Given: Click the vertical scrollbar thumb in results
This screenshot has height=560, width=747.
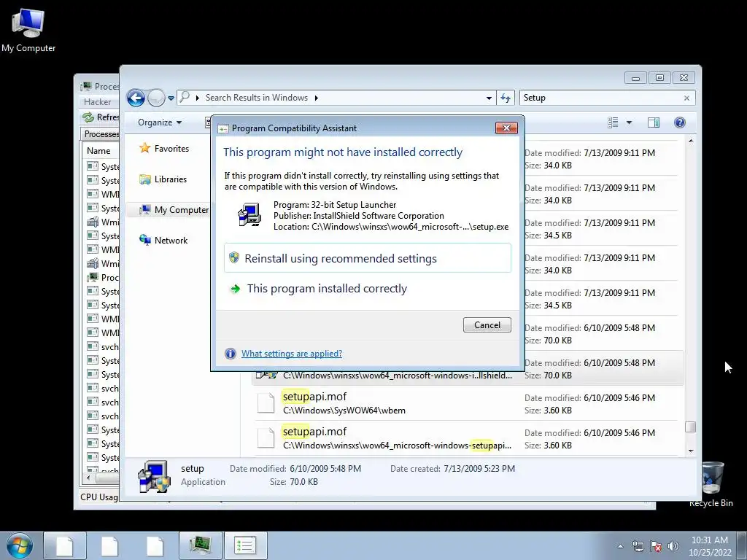Looking at the screenshot, I should pos(690,427).
